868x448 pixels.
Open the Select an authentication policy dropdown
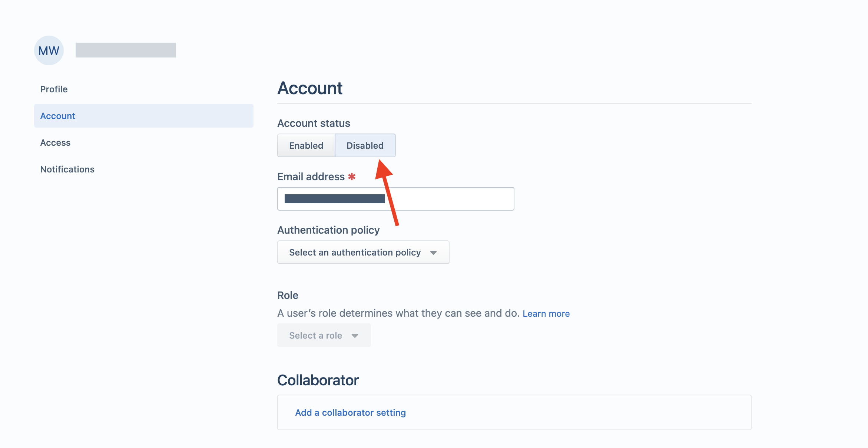[362, 252]
